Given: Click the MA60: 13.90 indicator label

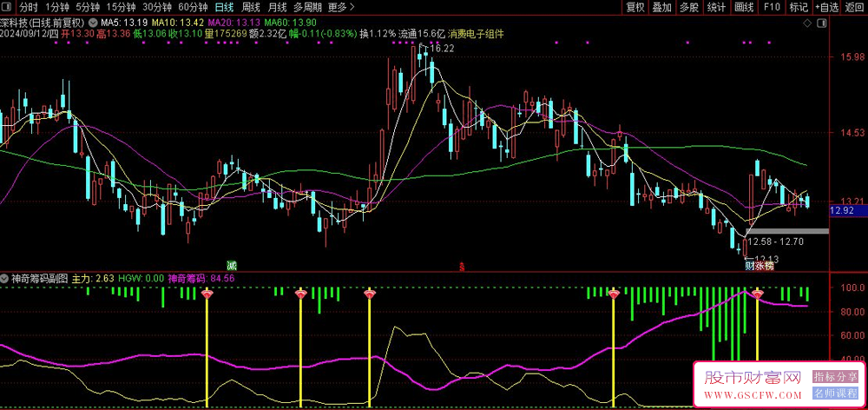Looking at the screenshot, I should [x=290, y=23].
